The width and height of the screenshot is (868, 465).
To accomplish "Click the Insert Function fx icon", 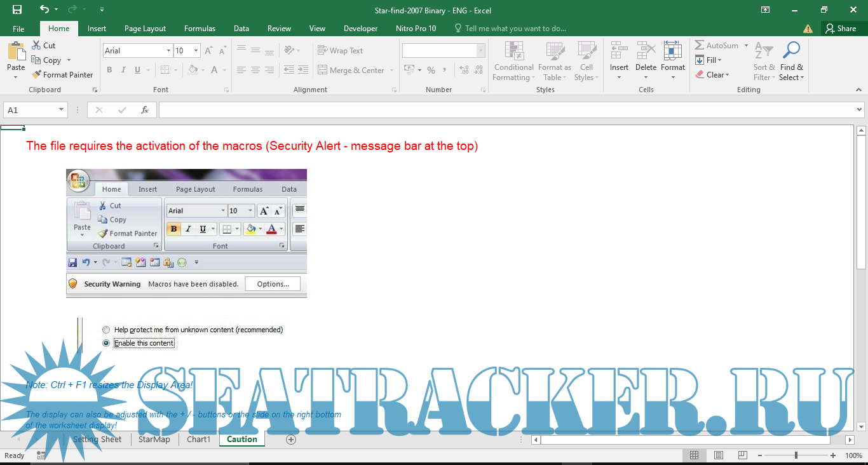I will (145, 110).
